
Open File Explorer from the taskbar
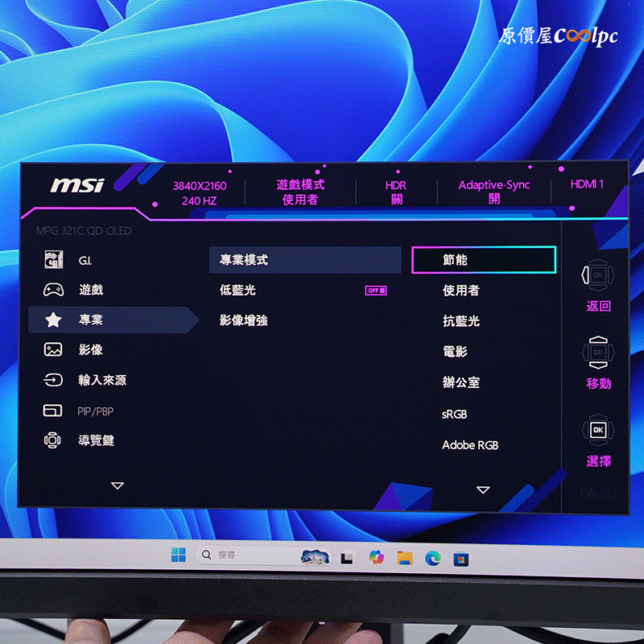click(x=405, y=558)
